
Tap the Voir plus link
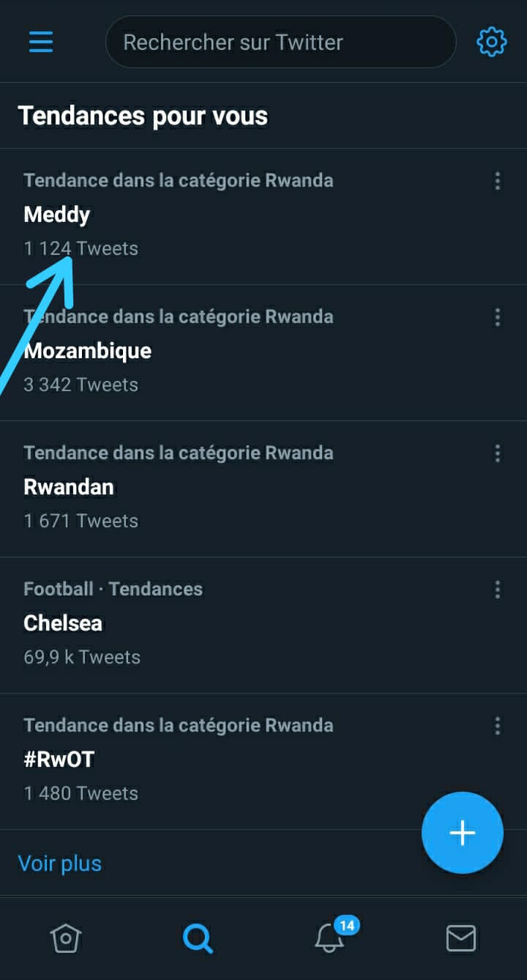(60, 864)
